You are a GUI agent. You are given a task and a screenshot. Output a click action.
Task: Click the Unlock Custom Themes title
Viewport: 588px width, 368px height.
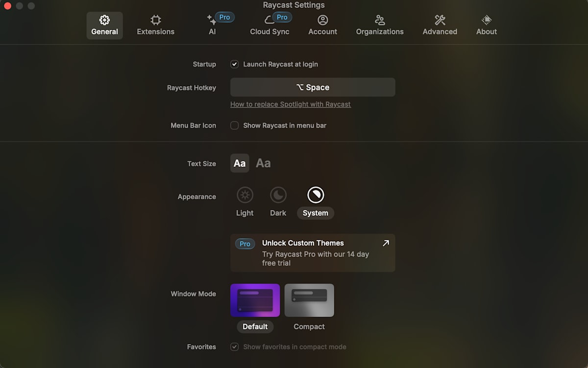coord(303,243)
